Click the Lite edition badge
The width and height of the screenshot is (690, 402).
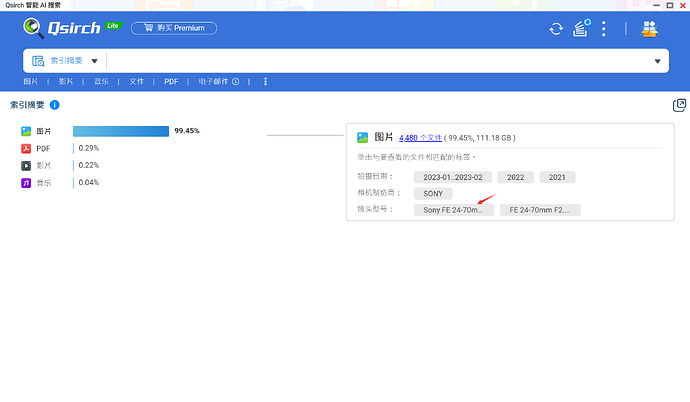click(113, 26)
